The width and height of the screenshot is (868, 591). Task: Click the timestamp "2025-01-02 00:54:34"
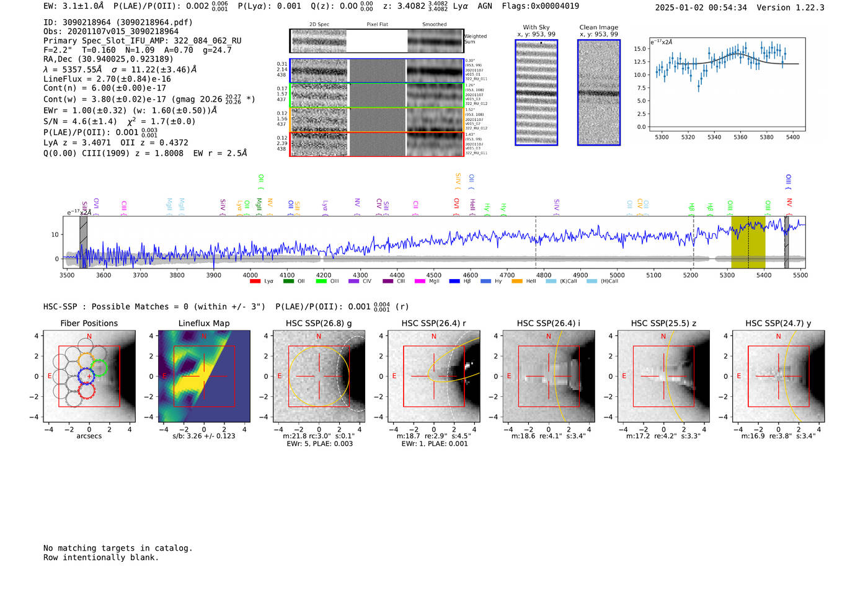701,7
